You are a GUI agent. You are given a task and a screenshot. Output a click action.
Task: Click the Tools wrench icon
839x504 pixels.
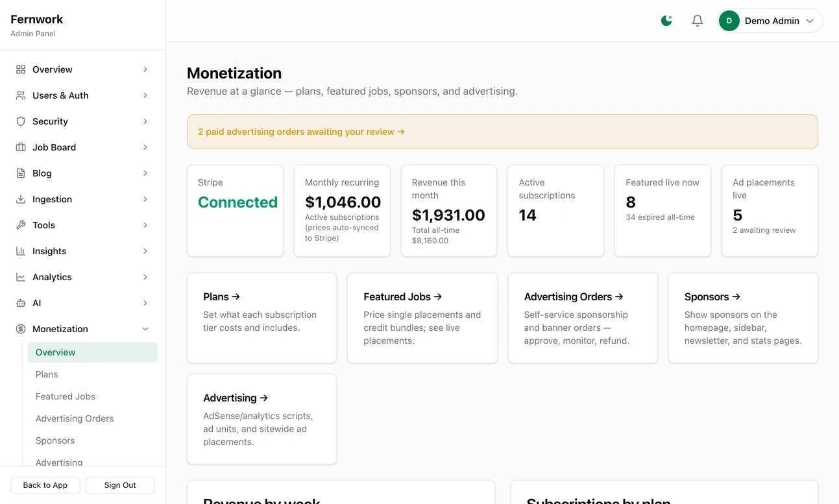coord(21,225)
